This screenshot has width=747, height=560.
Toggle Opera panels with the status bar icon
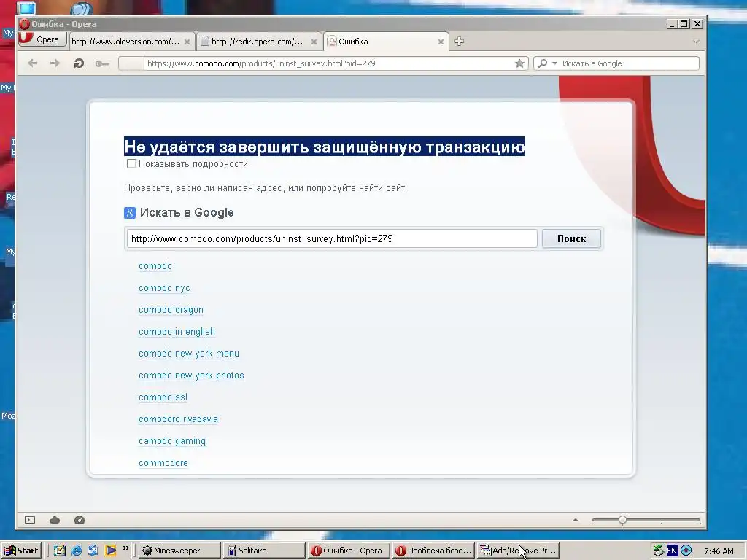click(30, 520)
